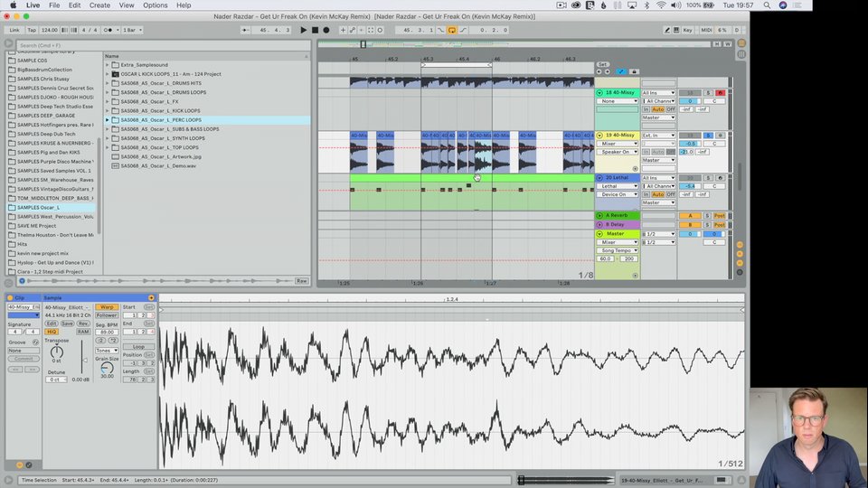This screenshot has height=488, width=868.
Task: Toggle the Automation Mode icon
Action: click(620, 71)
